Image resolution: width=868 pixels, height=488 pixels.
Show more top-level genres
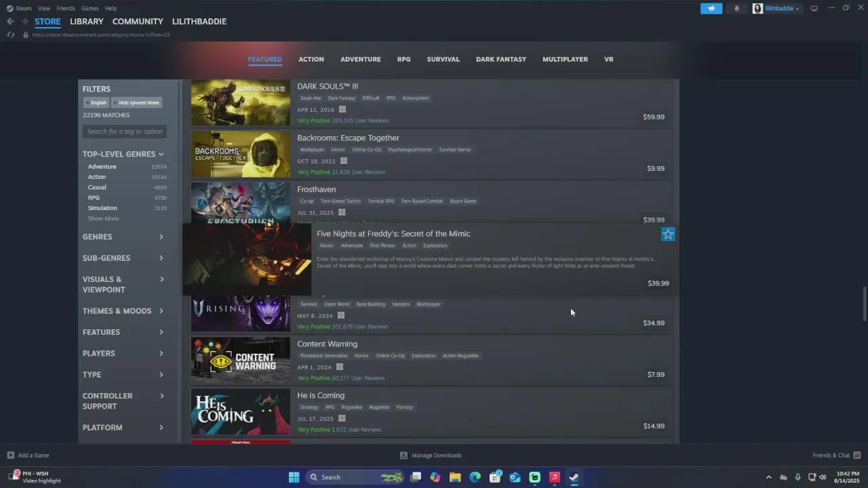tap(103, 218)
